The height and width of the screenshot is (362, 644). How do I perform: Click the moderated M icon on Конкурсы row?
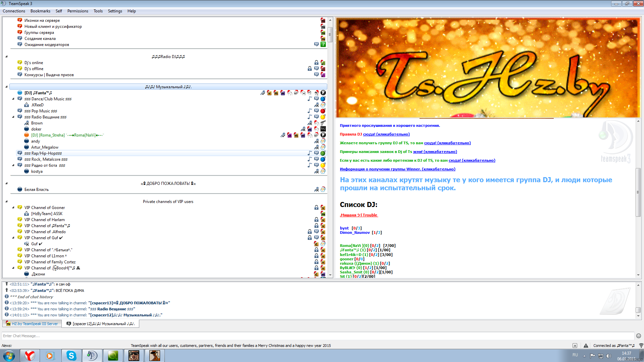tap(316, 74)
